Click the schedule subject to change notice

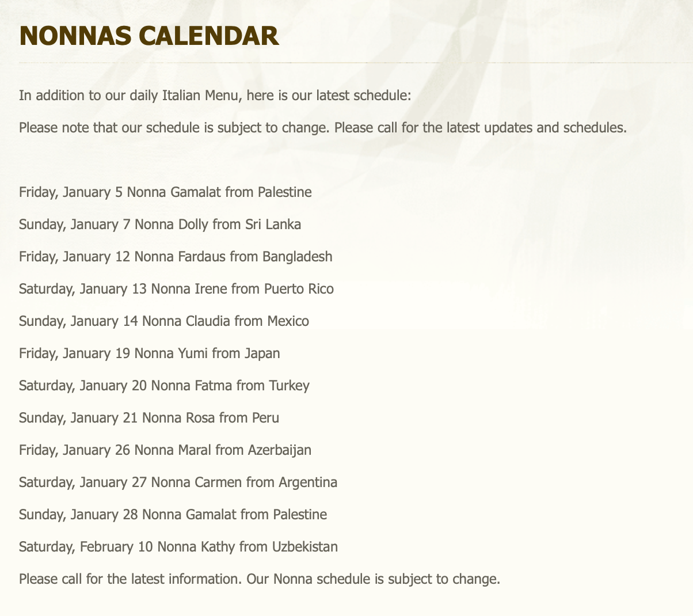point(323,128)
